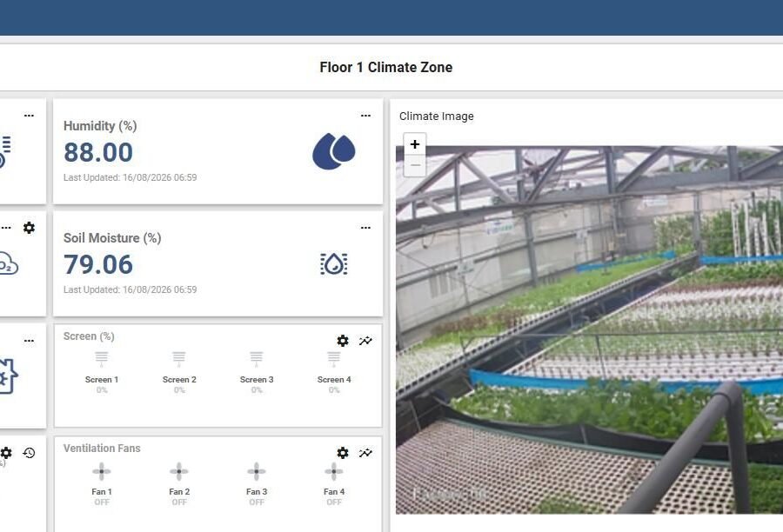Image resolution: width=783 pixels, height=532 pixels.
Task: Show Ventilation Fans trend chart
Action: [365, 453]
